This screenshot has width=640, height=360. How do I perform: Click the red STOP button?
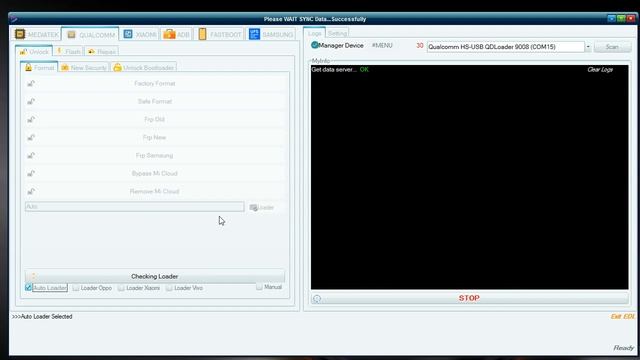[469, 298]
